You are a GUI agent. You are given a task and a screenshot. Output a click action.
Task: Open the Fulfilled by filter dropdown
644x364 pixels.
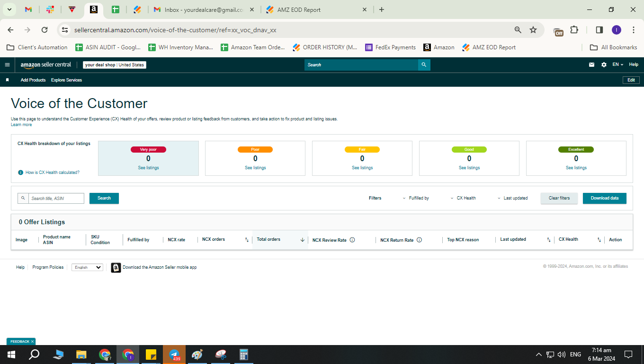pyautogui.click(x=416, y=198)
